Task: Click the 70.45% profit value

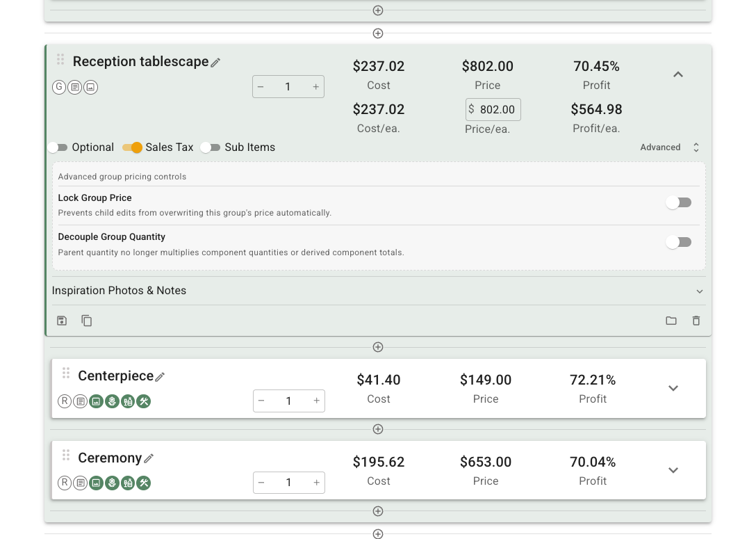Action: coord(596,67)
